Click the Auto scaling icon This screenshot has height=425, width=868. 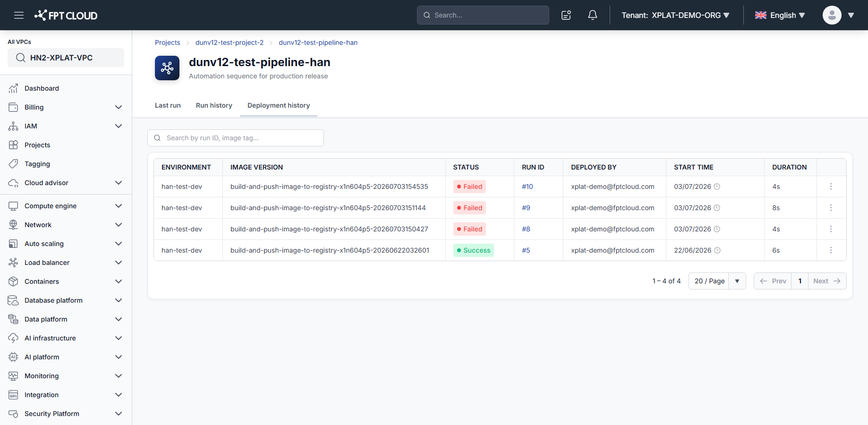13,244
